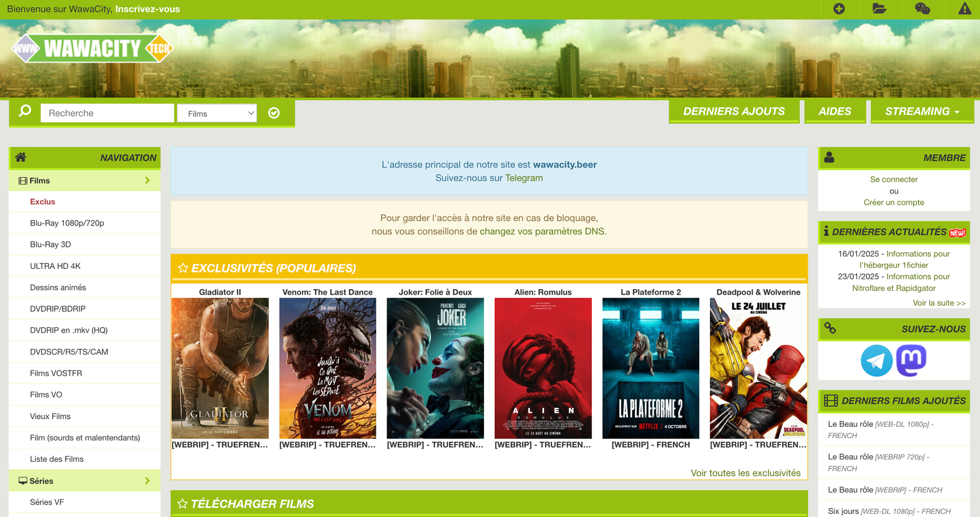Open the changez vos paramètres DNS link
980x517 pixels.
(541, 231)
